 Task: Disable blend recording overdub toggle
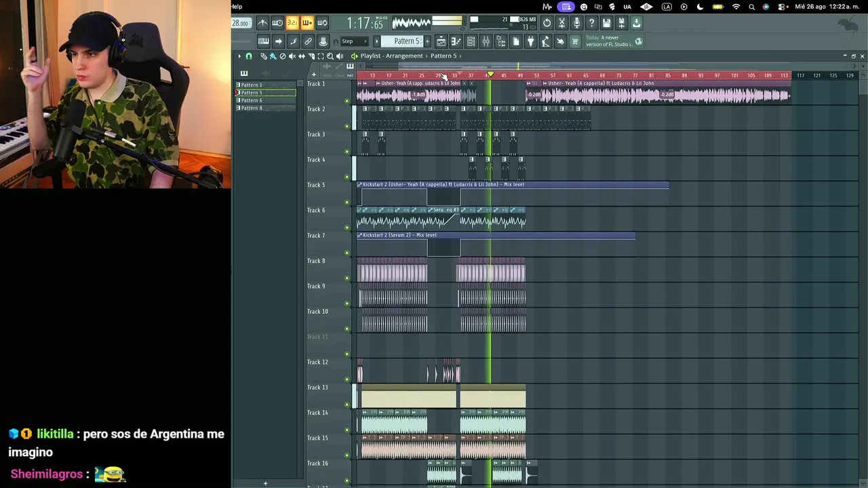click(x=307, y=23)
